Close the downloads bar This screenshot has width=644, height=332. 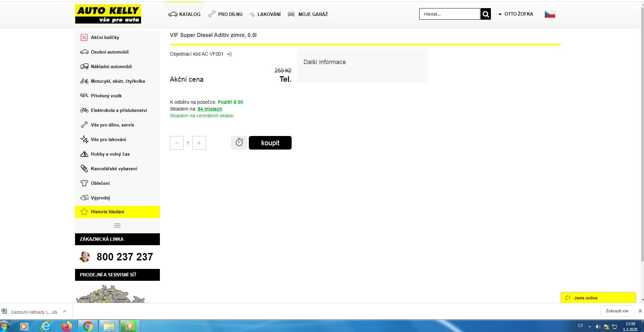click(x=640, y=311)
